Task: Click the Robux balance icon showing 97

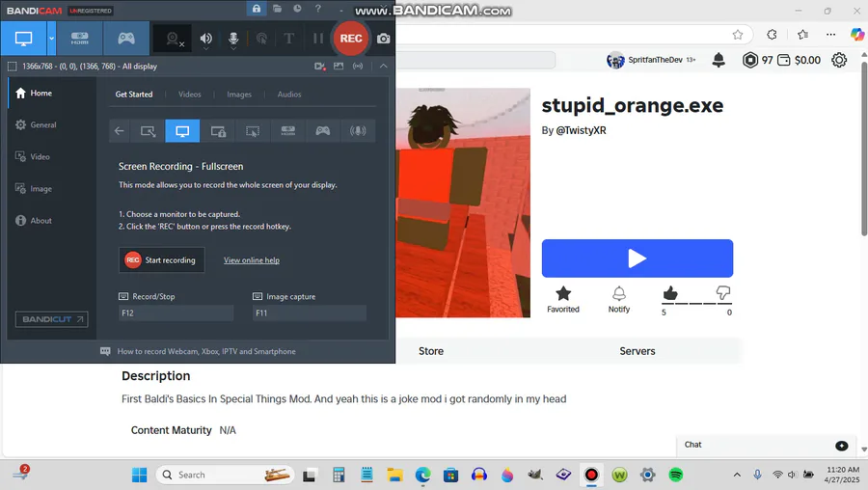Action: pos(750,60)
